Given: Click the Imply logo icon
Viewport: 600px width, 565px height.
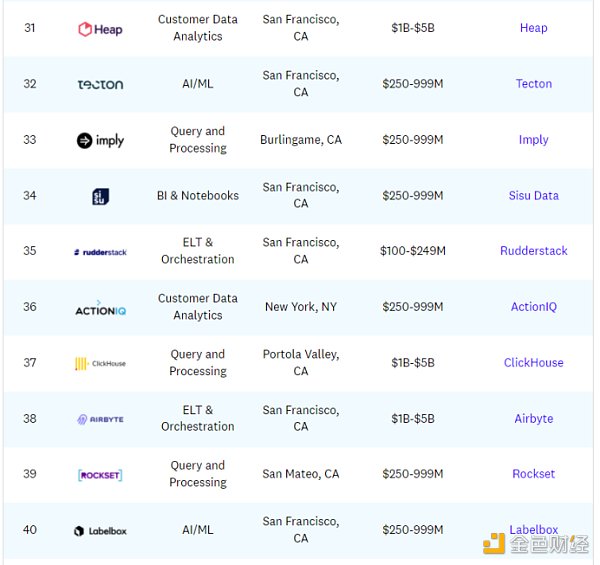Looking at the screenshot, I should click(100, 140).
